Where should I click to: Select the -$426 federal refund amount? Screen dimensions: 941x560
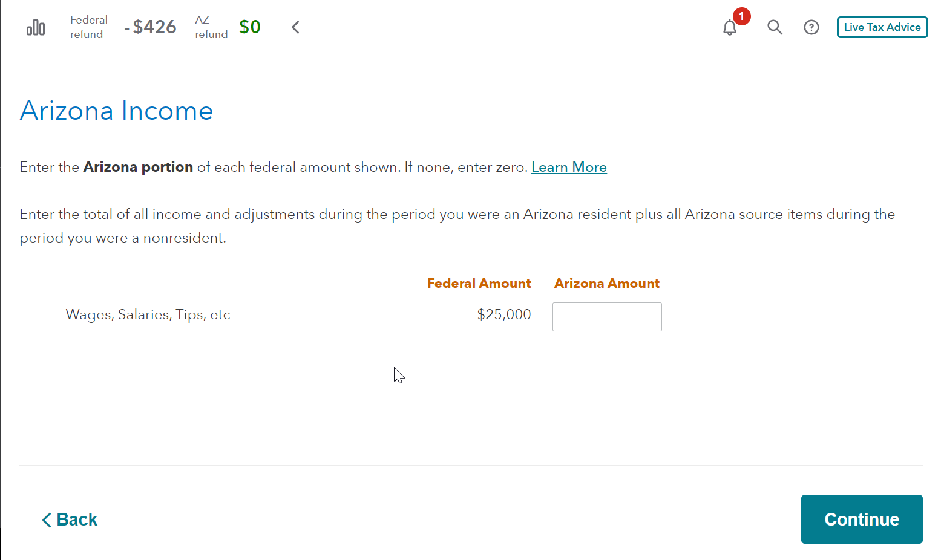pyautogui.click(x=151, y=27)
